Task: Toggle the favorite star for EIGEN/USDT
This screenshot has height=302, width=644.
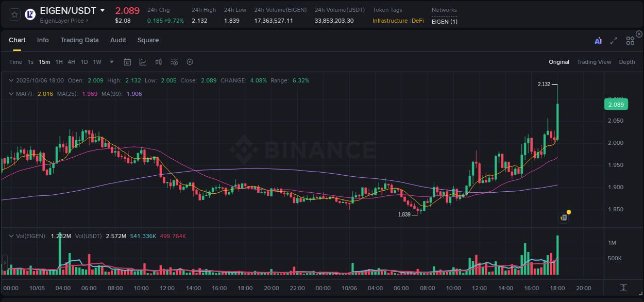Action: pyautogui.click(x=14, y=14)
